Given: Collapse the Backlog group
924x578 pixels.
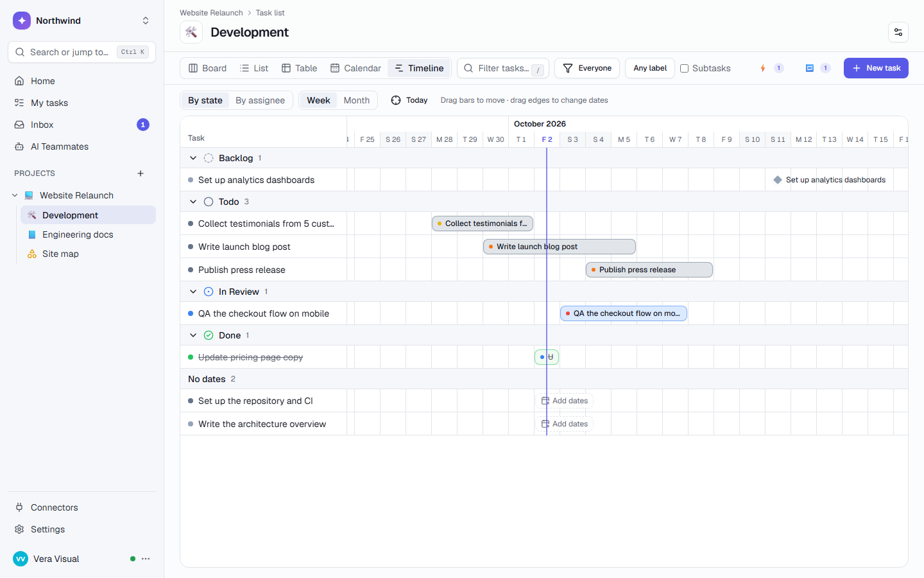Looking at the screenshot, I should coord(193,158).
